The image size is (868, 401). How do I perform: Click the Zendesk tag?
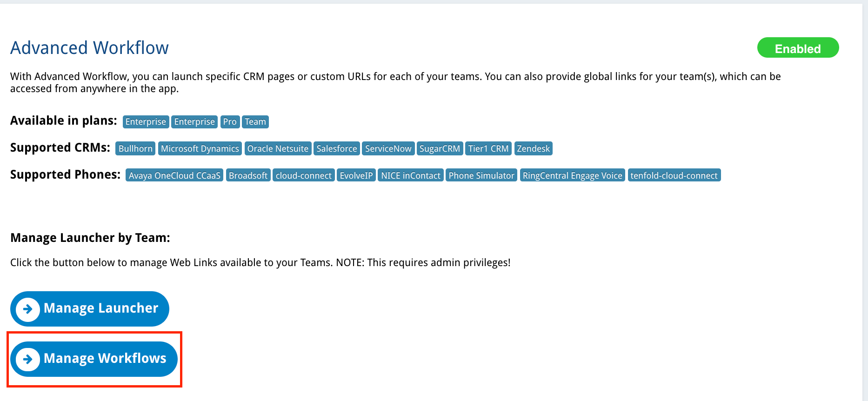pyautogui.click(x=534, y=149)
